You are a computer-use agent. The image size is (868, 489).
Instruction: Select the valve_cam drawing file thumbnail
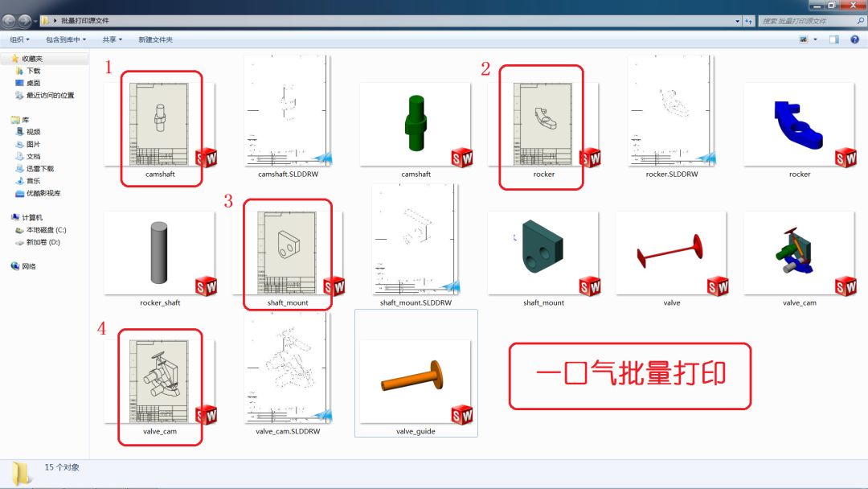pos(160,381)
